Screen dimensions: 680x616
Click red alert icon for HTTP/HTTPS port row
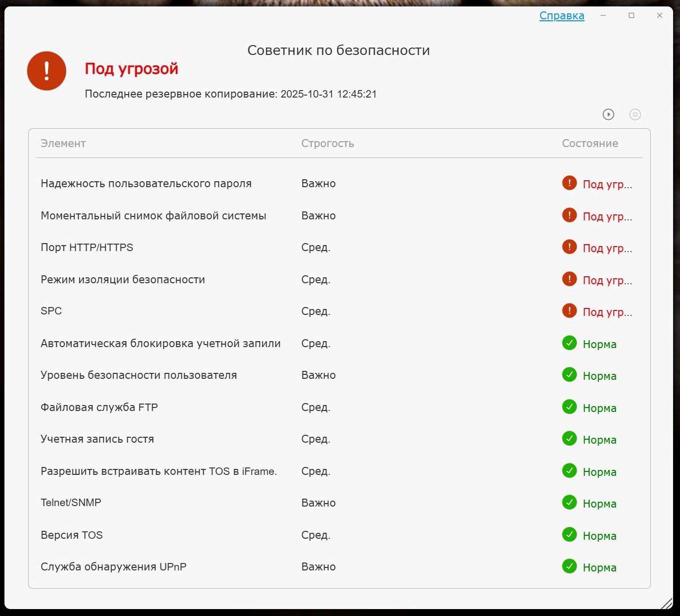[x=570, y=247]
